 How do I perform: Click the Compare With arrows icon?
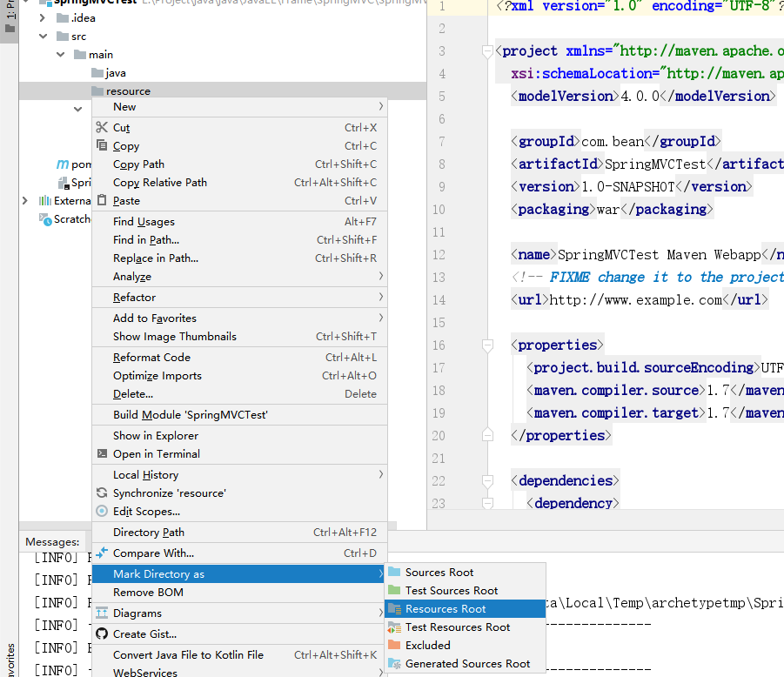pos(102,553)
